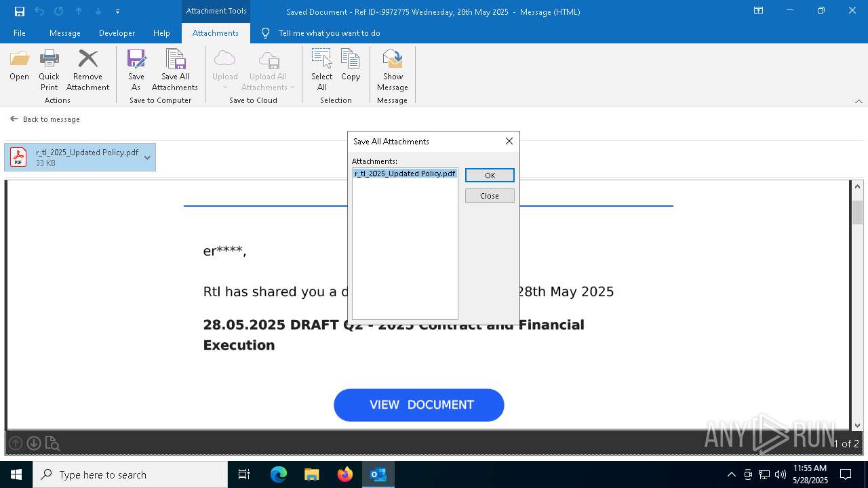Open the attachment tile's dropdown arrow
This screenshot has width=868, height=488.
[147, 157]
